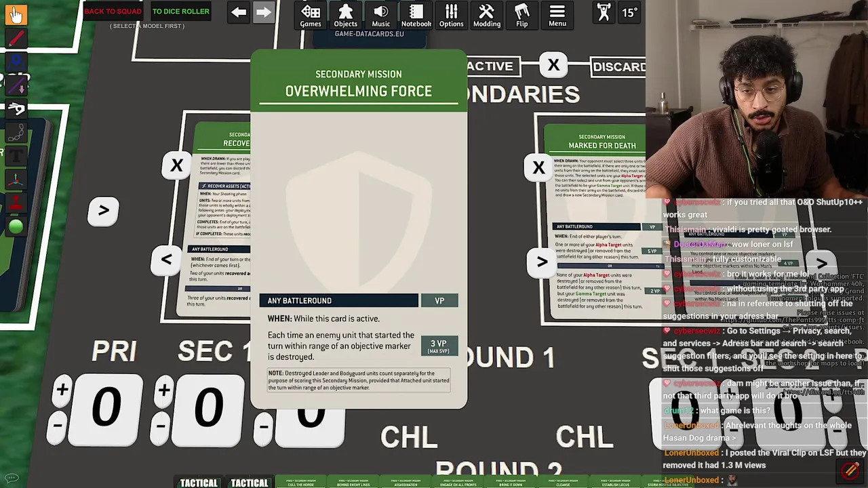868x488 pixels.
Task: Open the Notebook
Action: click(x=416, y=16)
